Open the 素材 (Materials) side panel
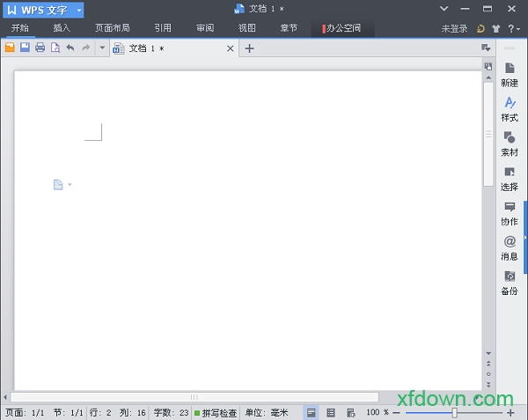The image size is (528, 420). tap(510, 144)
